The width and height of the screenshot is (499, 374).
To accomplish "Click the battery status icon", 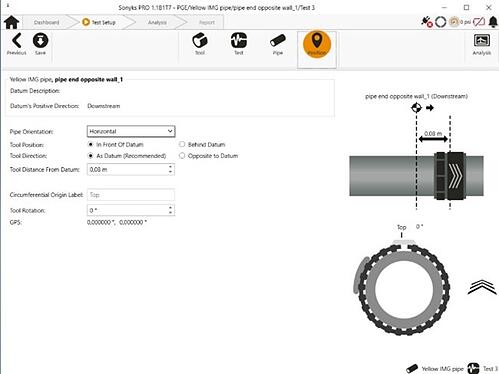I will click(479, 22).
